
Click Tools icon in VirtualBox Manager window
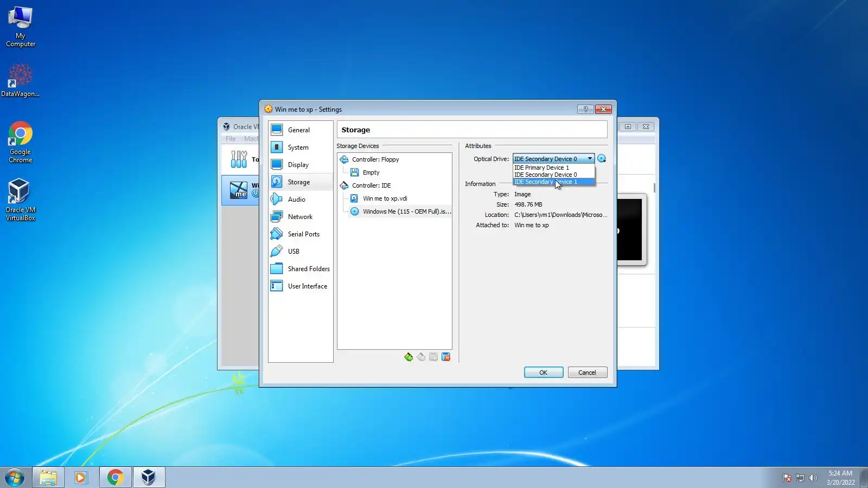(x=239, y=159)
